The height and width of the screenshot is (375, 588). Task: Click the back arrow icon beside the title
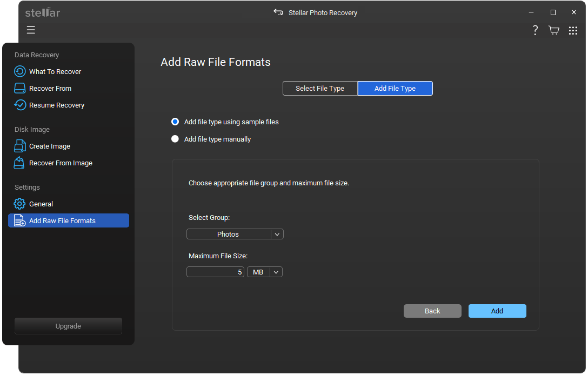coord(278,12)
